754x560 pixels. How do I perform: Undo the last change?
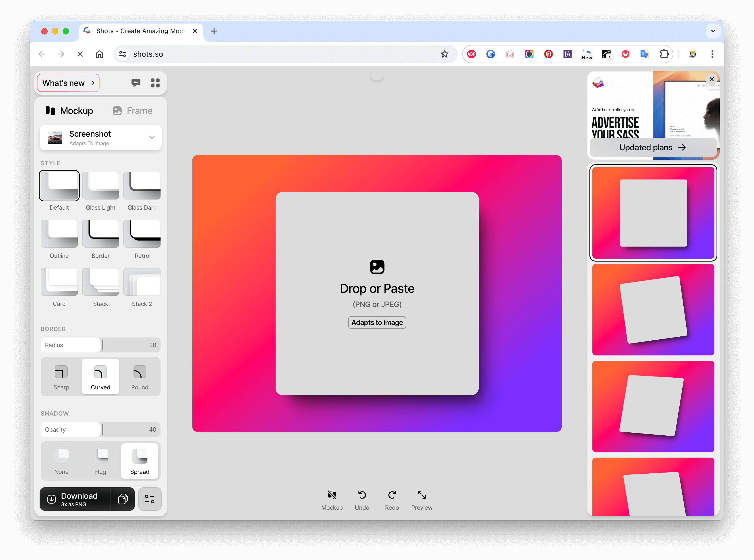point(362,500)
